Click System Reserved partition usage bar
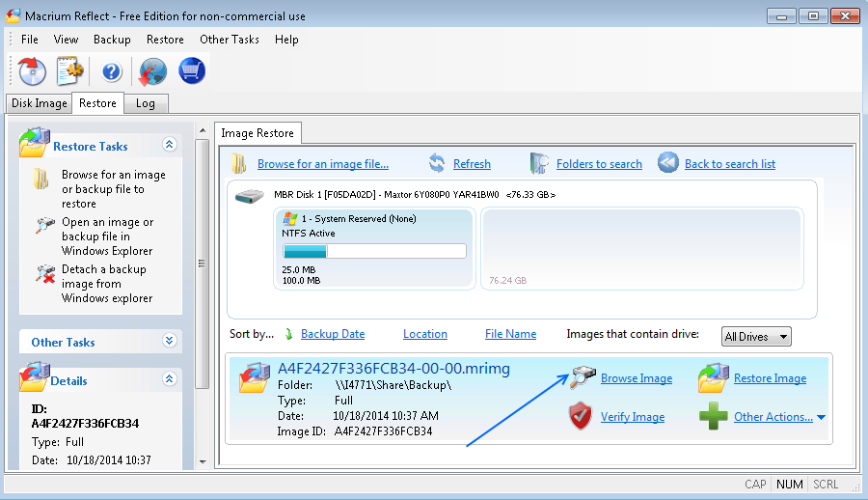The height and width of the screenshot is (500, 868). (374, 251)
